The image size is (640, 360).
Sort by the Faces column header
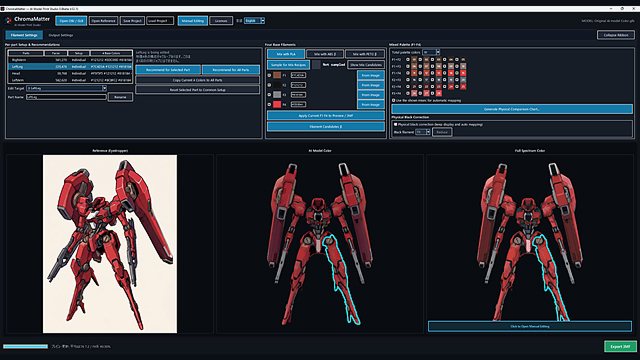[56, 53]
